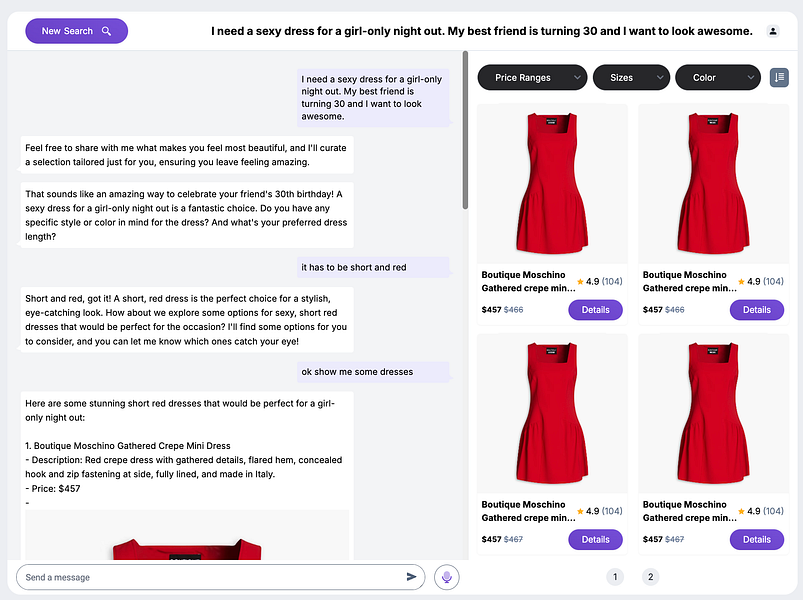The width and height of the screenshot is (803, 600).
Task: Click the search query heading text
Action: [x=482, y=31]
